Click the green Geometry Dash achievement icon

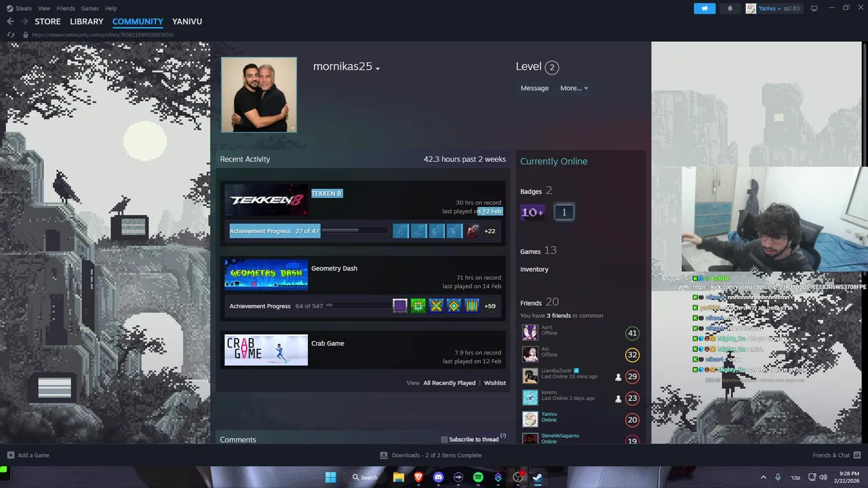(418, 306)
